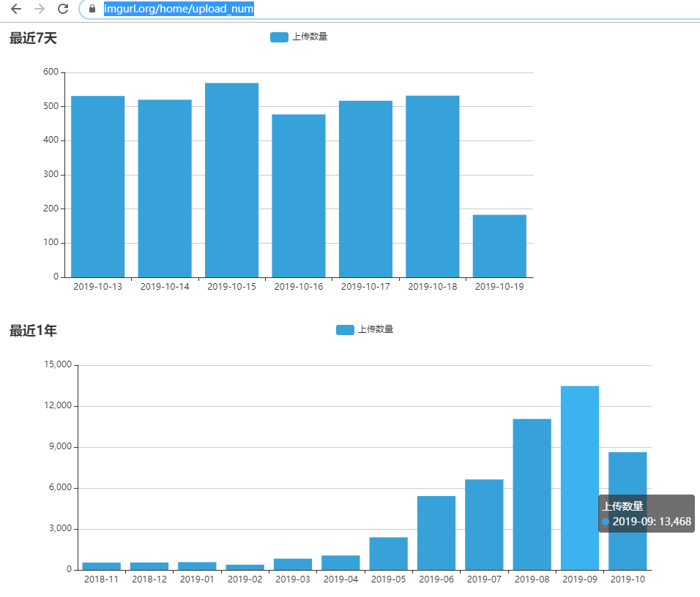Select the 2019-10-19 bar

click(499, 246)
